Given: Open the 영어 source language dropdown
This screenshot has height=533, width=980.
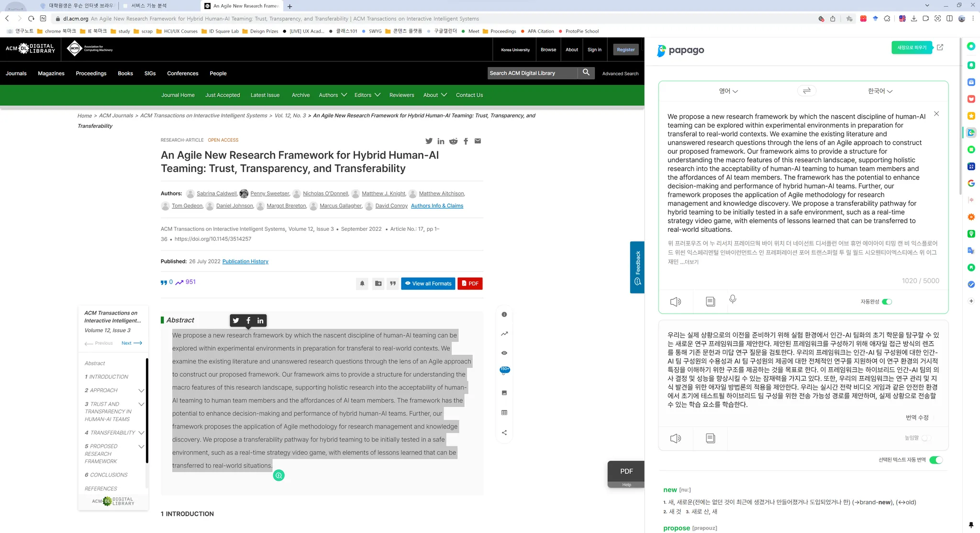Looking at the screenshot, I should tap(728, 91).
